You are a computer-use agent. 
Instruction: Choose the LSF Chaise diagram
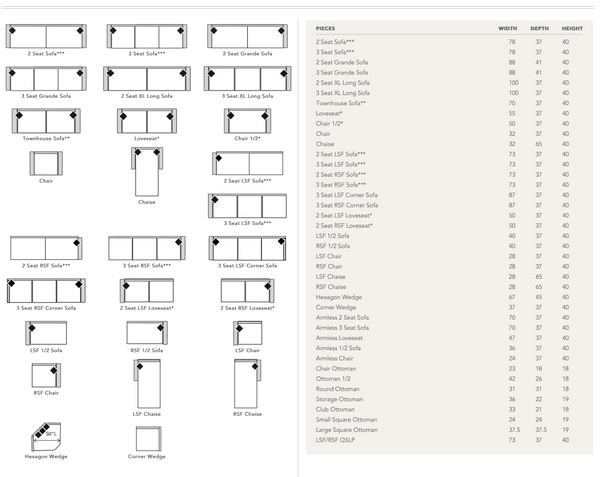pos(147,382)
